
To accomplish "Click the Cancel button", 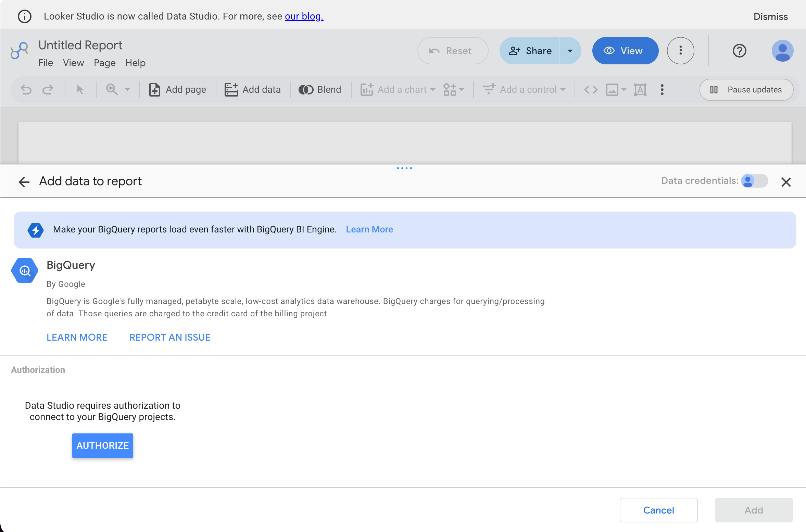I will pyautogui.click(x=658, y=510).
